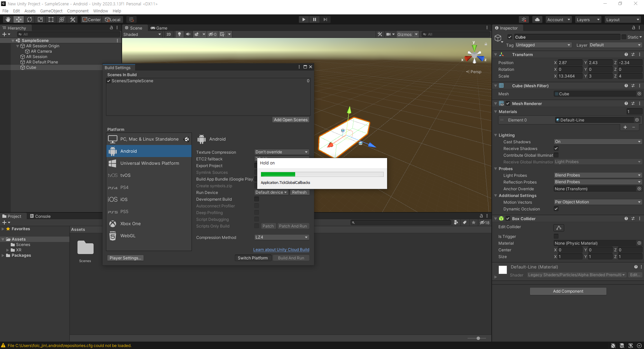Toggle Receive Shadows checkbox

coord(556,148)
